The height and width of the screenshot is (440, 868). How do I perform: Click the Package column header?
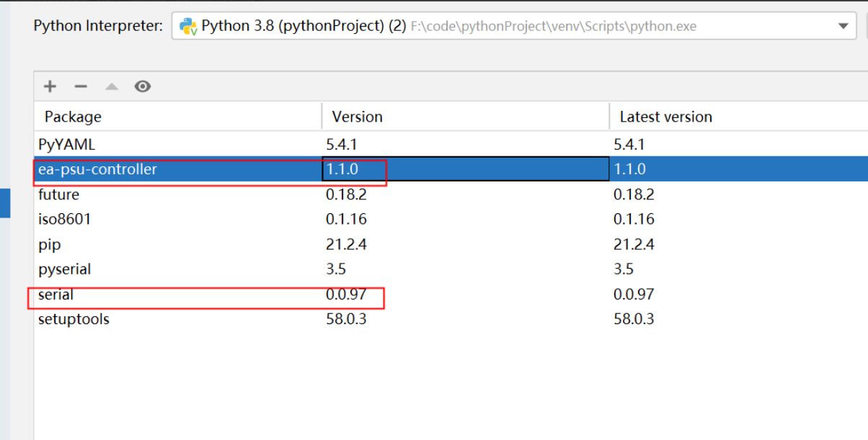73,117
